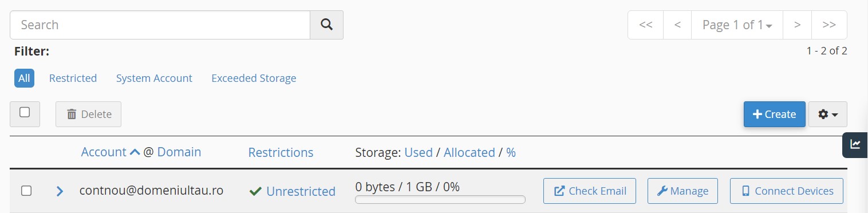The image size is (868, 213).
Task: Open Check Email for contnou account
Action: (590, 191)
